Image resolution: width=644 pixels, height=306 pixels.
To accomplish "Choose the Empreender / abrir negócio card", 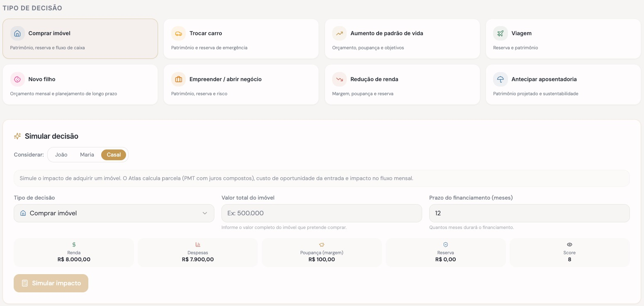I will coord(241,84).
